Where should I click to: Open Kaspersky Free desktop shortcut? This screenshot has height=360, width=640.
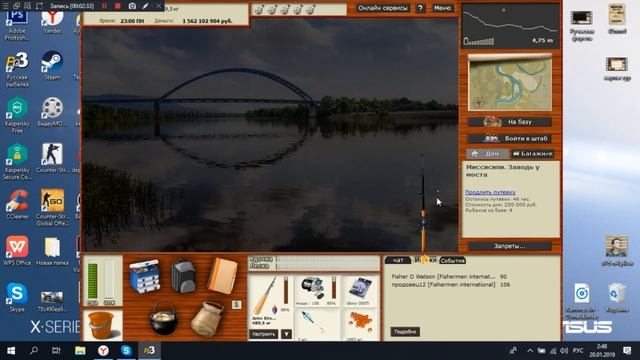pyautogui.click(x=17, y=115)
